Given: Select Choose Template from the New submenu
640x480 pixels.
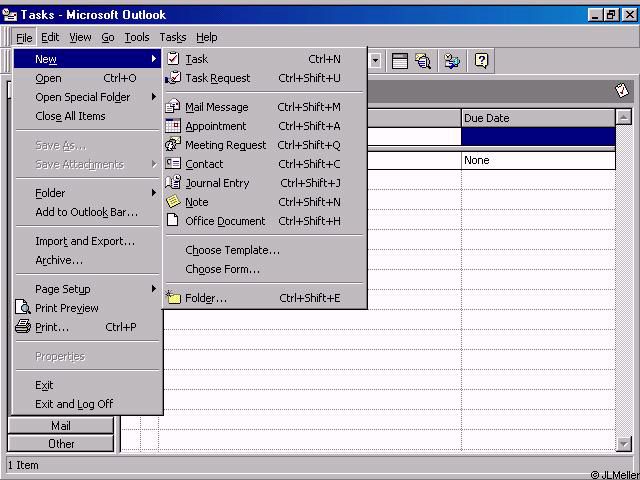Looking at the screenshot, I should pyautogui.click(x=232, y=250).
